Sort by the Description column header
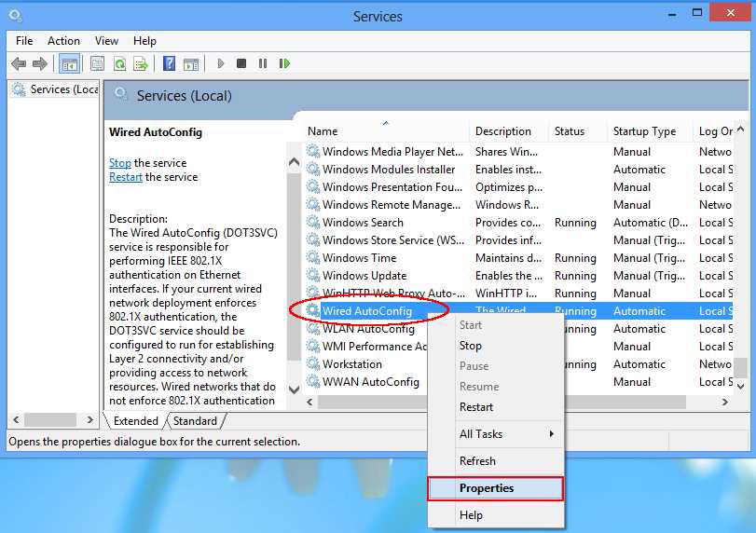The image size is (756, 533). click(x=509, y=131)
